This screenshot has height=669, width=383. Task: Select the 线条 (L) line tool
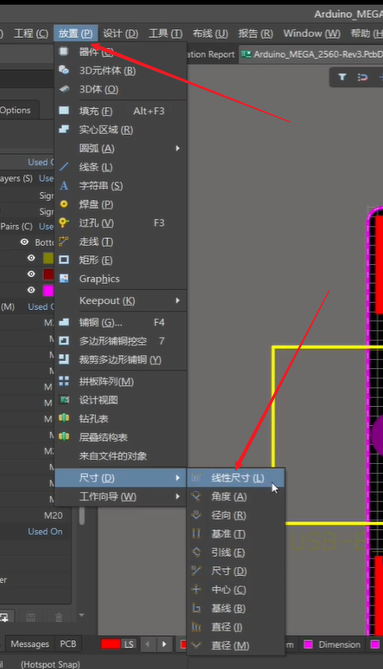[121, 167]
